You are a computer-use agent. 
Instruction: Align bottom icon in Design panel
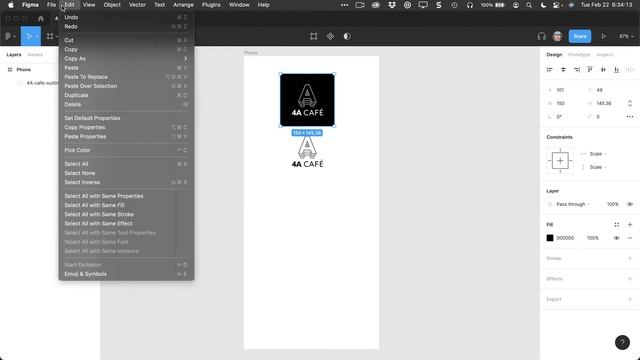(x=617, y=70)
